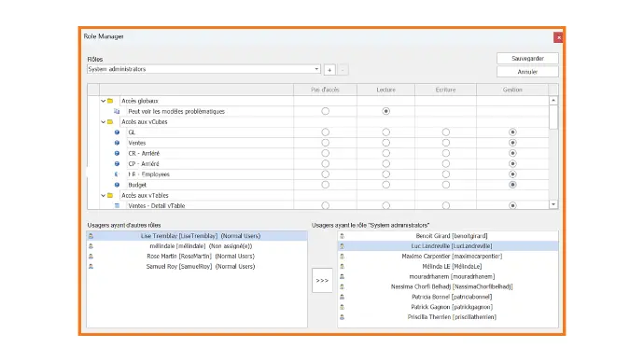Click the cube icon next to Ventes
Screen dimensions: 644x362
coord(117,143)
